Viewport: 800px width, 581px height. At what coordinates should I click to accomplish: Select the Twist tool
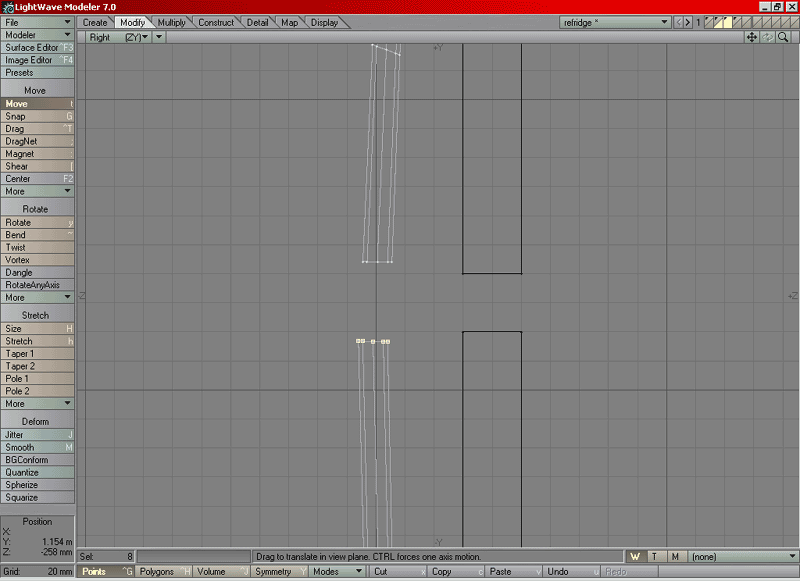click(x=37, y=247)
